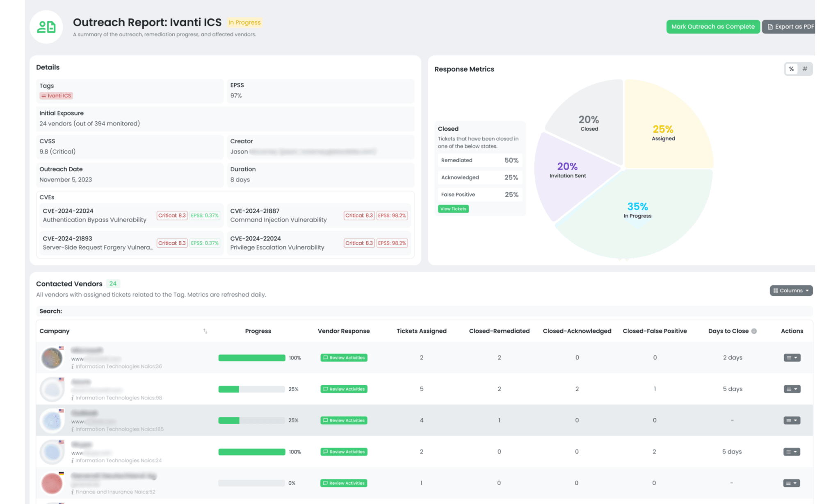Image resolution: width=840 pixels, height=504 pixels.
Task: Open the actions menu for the first vendor
Action: coord(792,358)
